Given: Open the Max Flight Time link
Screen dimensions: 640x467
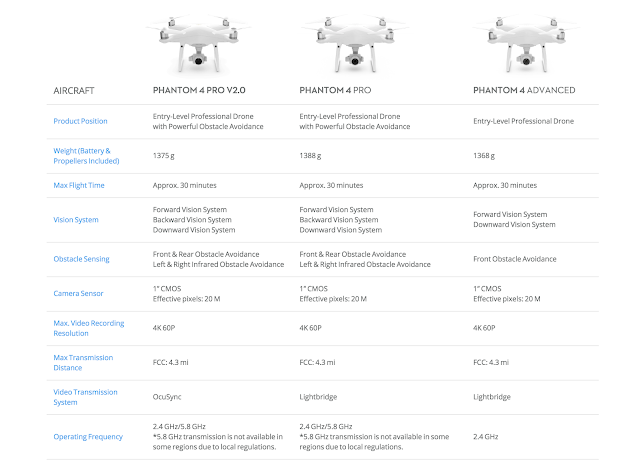Looking at the screenshot, I should pos(78,185).
